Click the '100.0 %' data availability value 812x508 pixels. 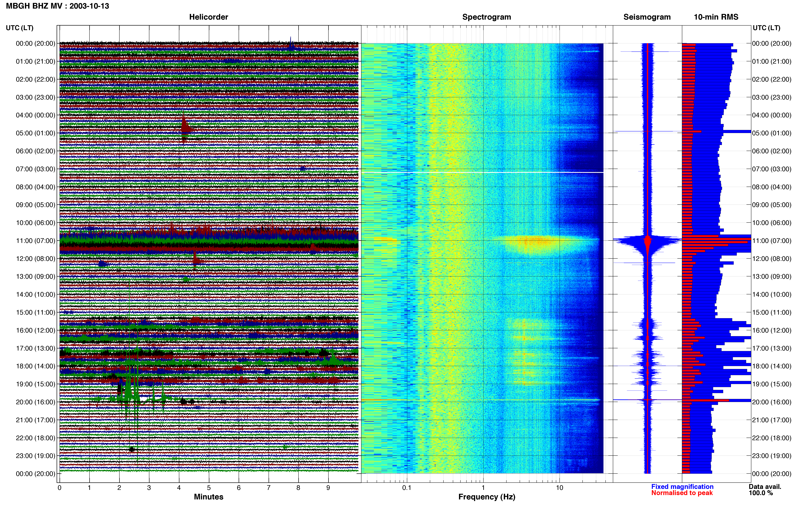tap(761, 493)
